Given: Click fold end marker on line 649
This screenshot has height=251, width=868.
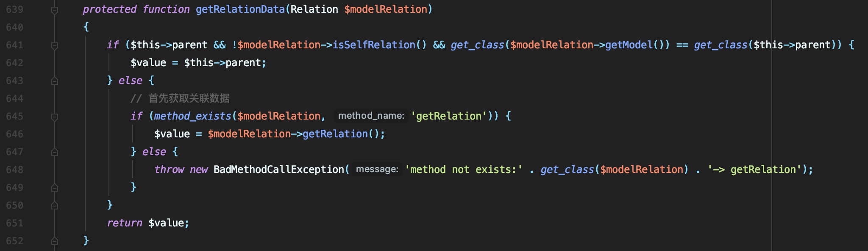Looking at the screenshot, I should pyautogui.click(x=55, y=187).
